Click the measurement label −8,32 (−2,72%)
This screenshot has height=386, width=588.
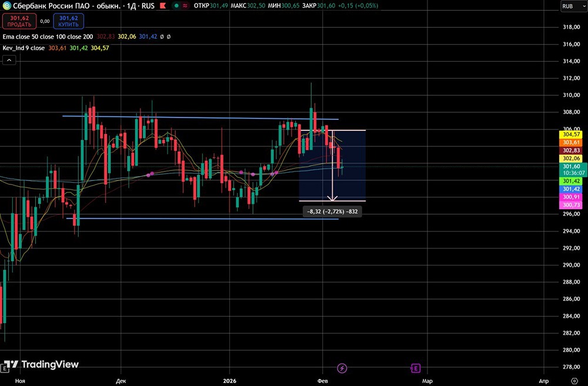tap(332, 212)
